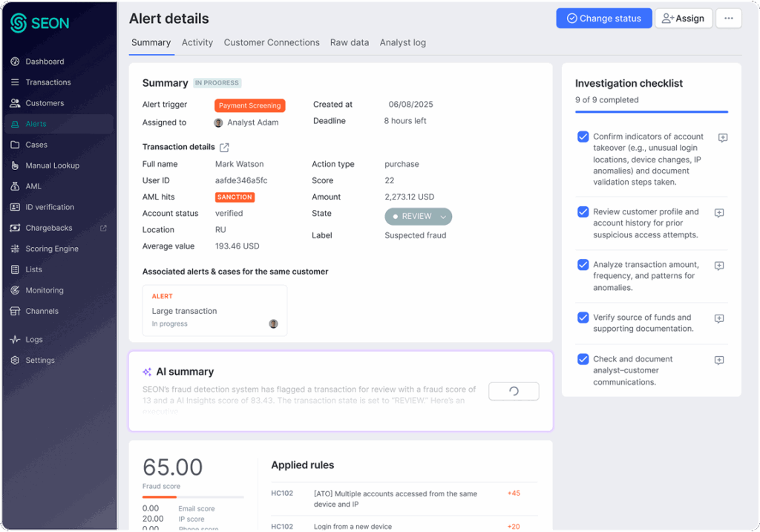Viewport: 760px width, 532px height.
Task: Open the Analyst log tab
Action: click(x=402, y=42)
